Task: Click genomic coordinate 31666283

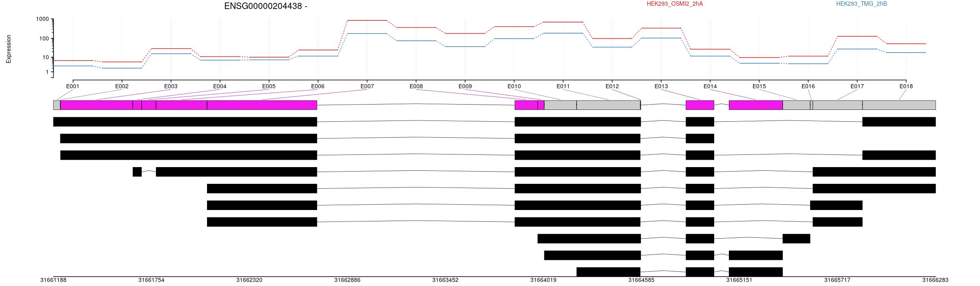Action: point(935,280)
